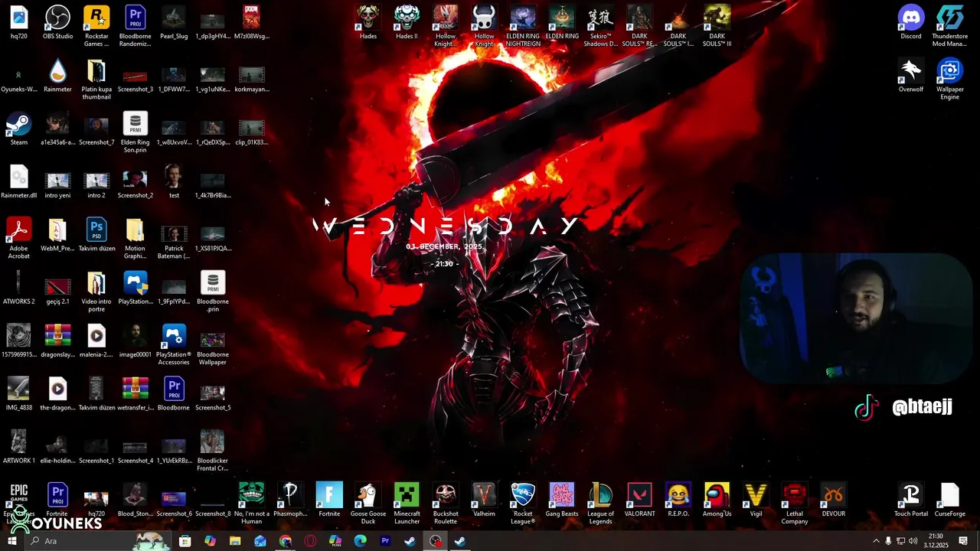This screenshot has height=551, width=980.
Task: Open the Among Us shortcut
Action: [717, 500]
